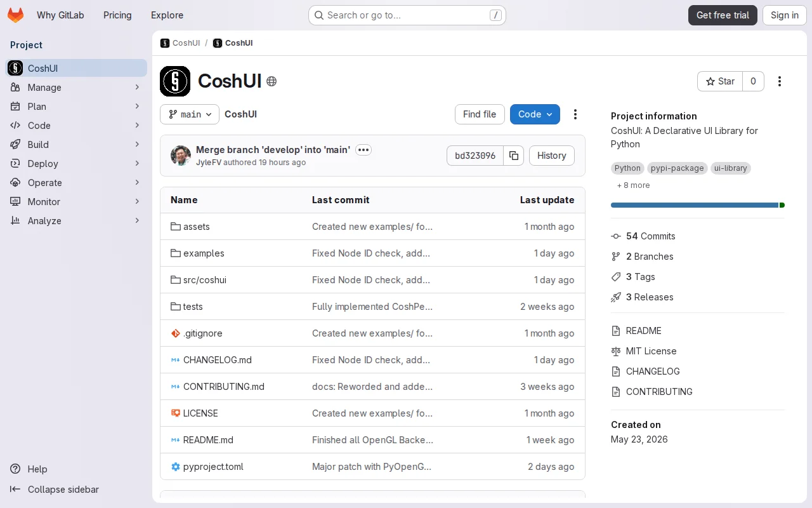Click the Help question mark icon

click(x=15, y=469)
